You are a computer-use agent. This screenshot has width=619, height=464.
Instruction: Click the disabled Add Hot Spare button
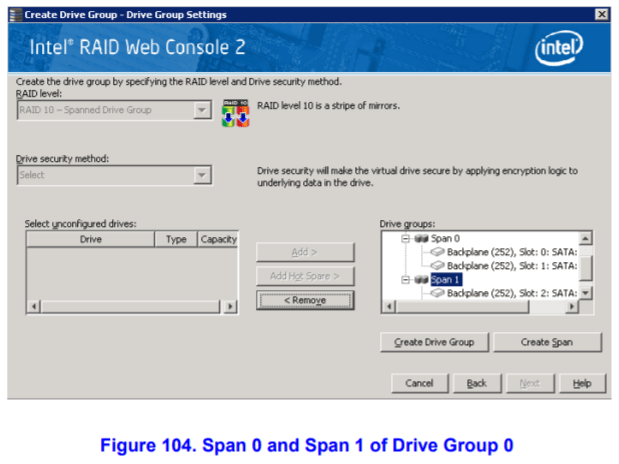point(305,276)
